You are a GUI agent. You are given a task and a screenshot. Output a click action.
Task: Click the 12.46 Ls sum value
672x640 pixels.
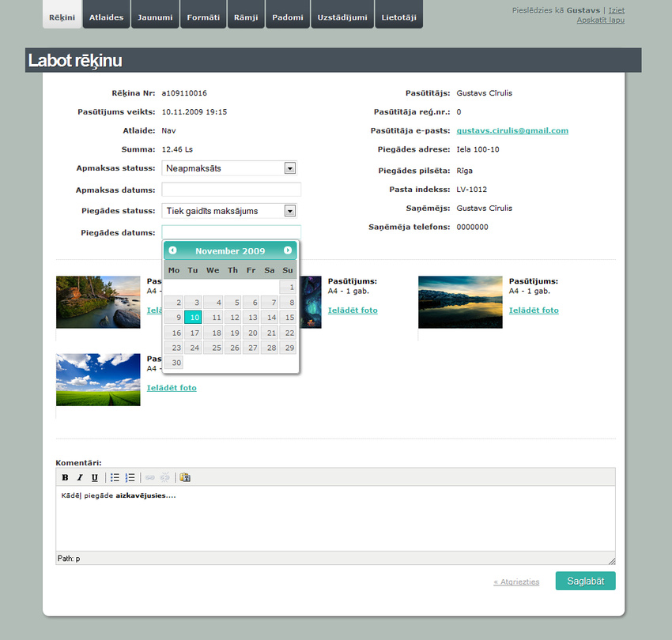177,149
